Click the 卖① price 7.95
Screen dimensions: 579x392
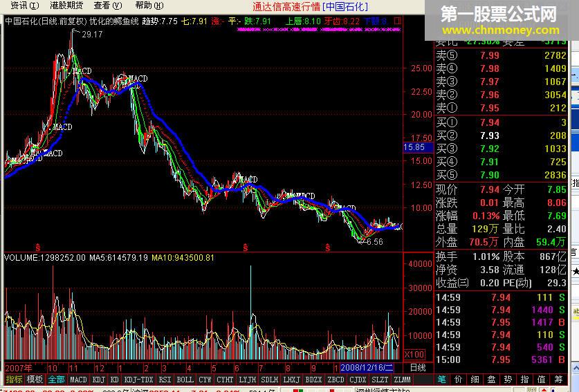[x=490, y=108]
